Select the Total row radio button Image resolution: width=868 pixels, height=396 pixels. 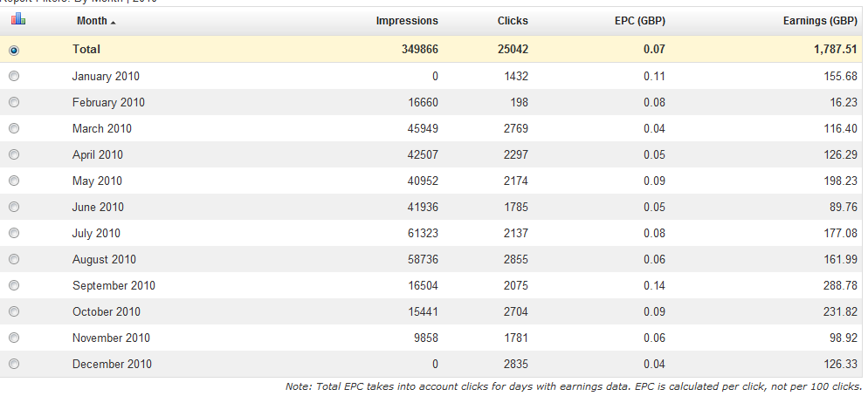point(14,51)
